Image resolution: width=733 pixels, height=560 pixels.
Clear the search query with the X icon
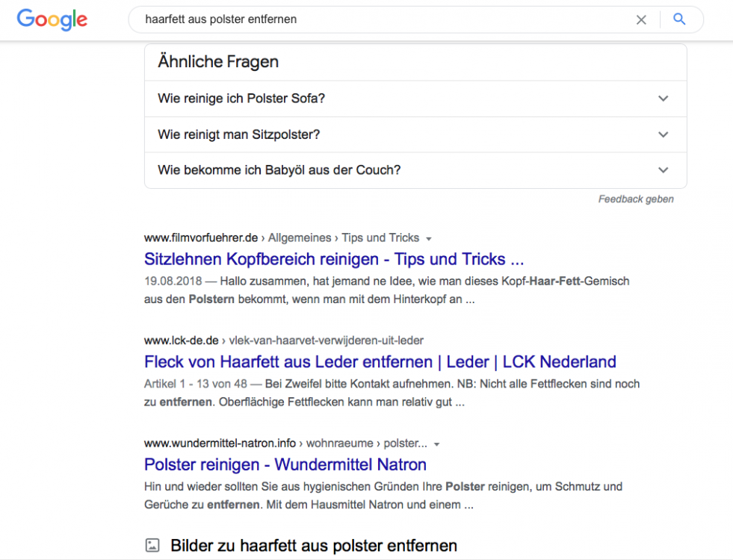pos(641,19)
